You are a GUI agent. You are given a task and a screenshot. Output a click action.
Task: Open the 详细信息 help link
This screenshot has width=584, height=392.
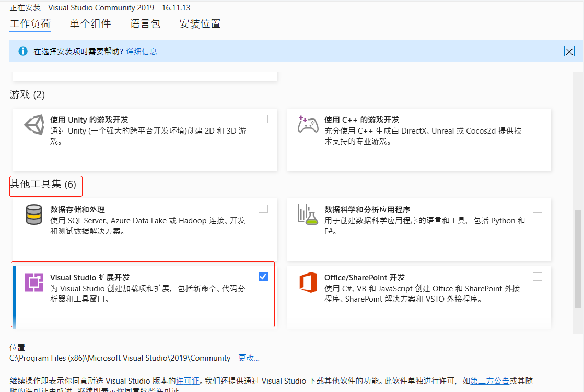pyautogui.click(x=142, y=51)
